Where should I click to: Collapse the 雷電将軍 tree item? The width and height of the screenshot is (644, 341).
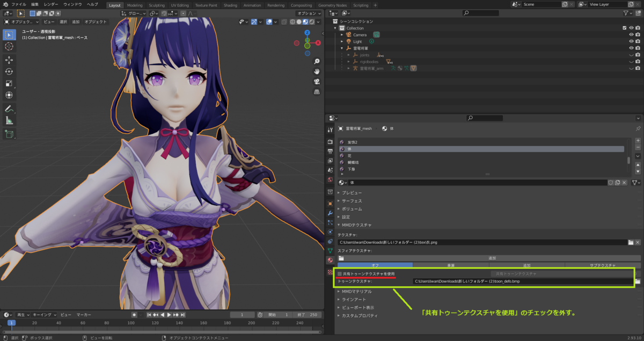[x=342, y=48]
